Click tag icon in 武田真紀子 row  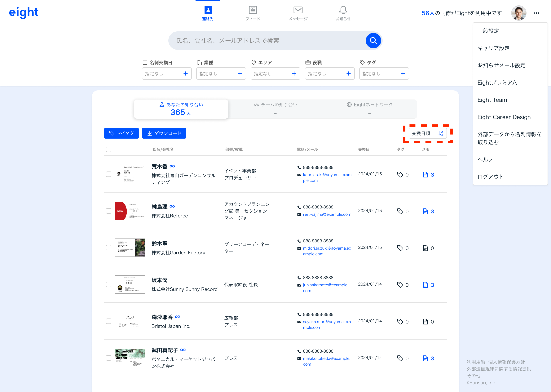(x=400, y=358)
